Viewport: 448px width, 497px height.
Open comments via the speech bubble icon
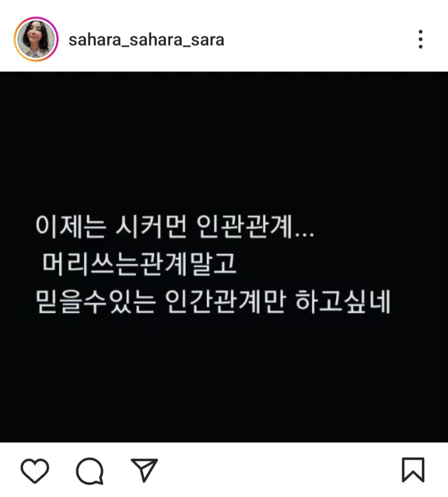(90, 471)
